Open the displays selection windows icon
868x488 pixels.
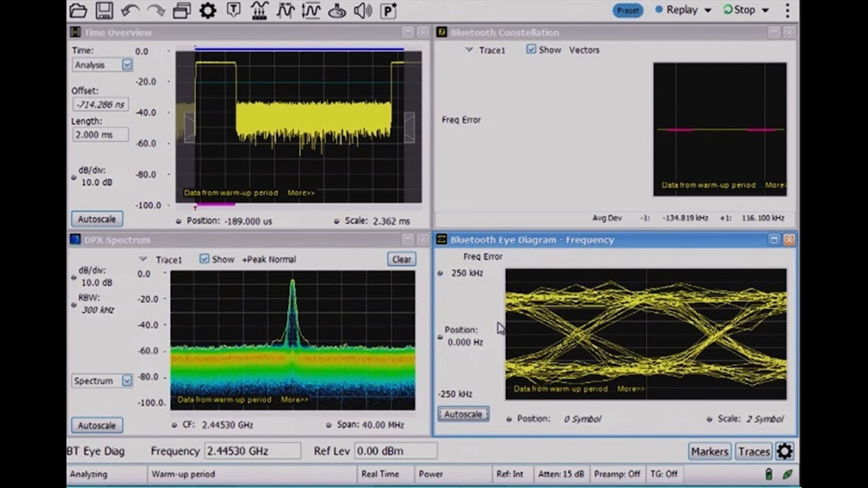point(182,10)
